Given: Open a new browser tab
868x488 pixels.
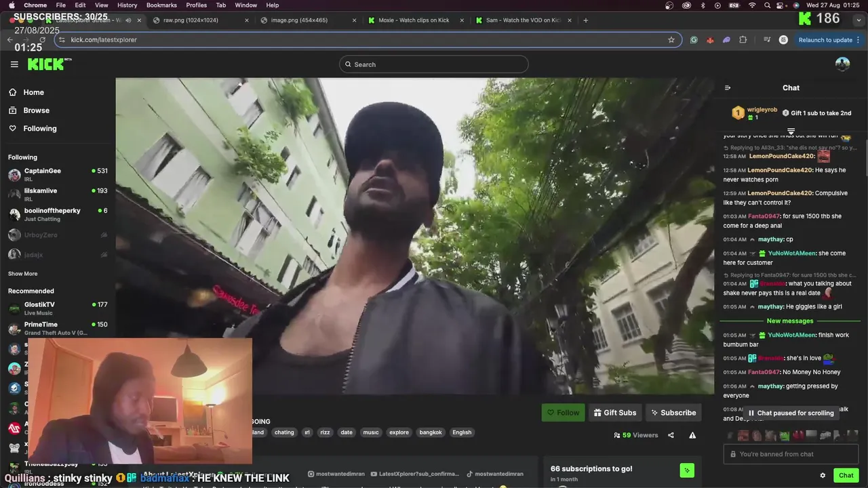Looking at the screenshot, I should [586, 20].
